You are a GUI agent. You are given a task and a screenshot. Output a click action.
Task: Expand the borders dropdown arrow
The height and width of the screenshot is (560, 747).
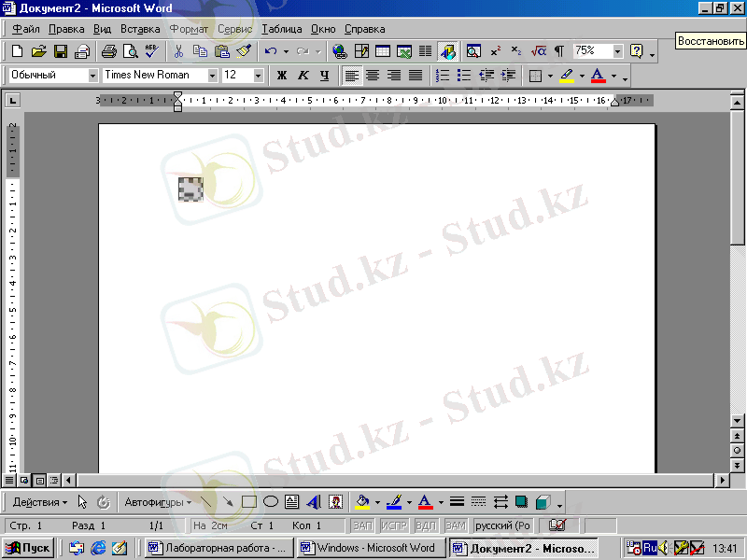pyautogui.click(x=550, y=76)
